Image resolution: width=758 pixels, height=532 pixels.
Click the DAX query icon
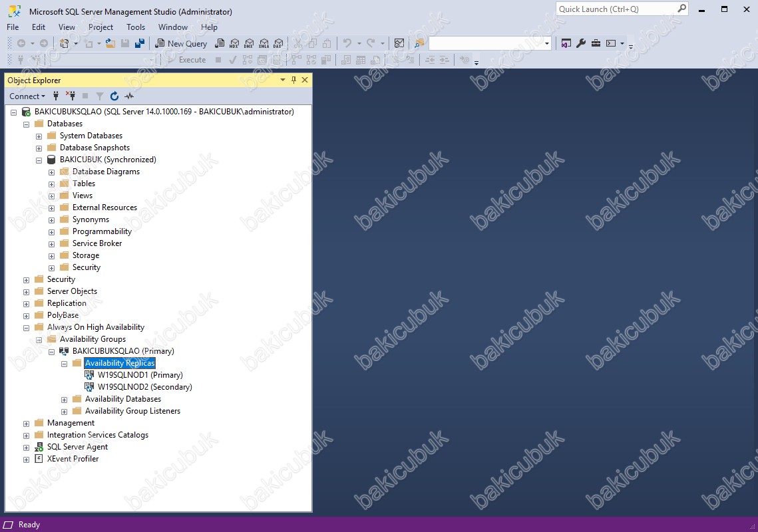[278, 43]
